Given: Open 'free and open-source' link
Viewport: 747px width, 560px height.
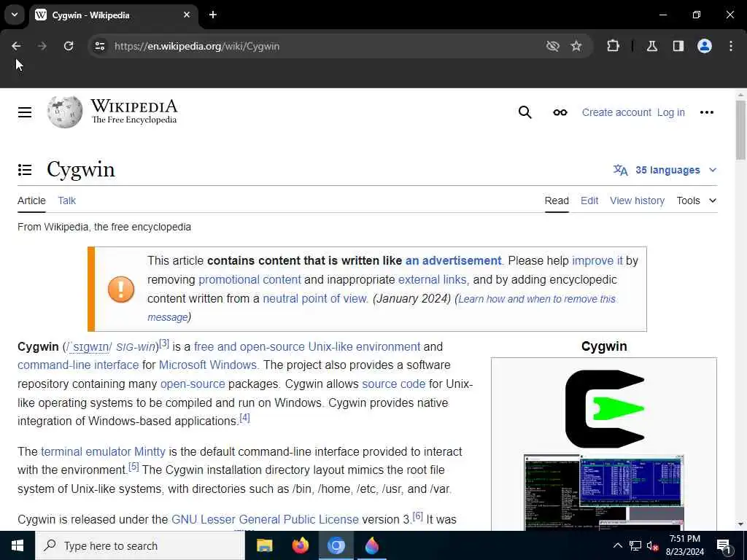Looking at the screenshot, I should point(249,346).
